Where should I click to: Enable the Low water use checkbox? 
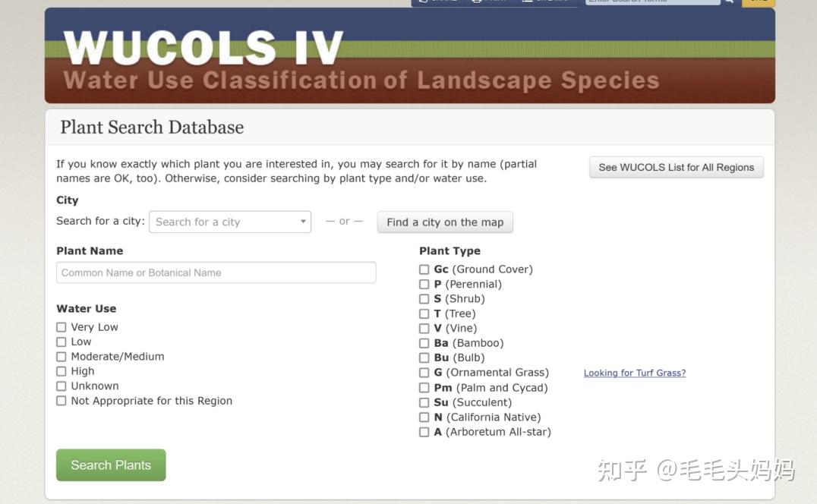point(62,342)
